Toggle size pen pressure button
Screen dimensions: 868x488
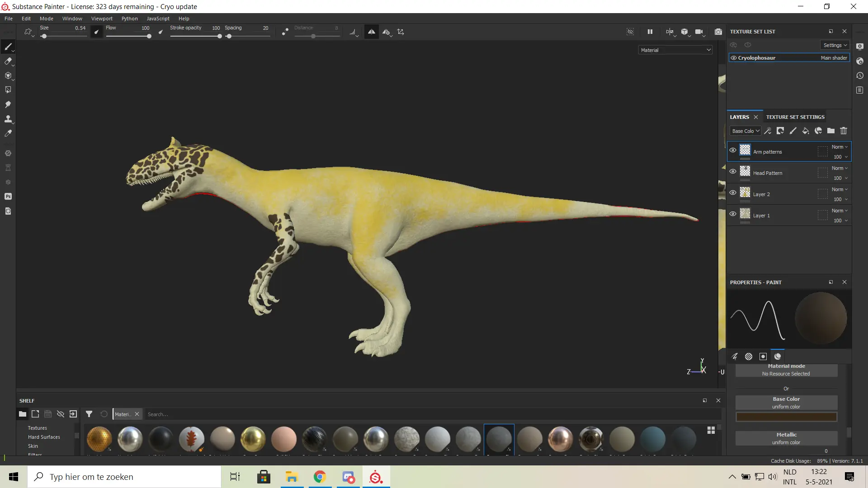pos(96,32)
